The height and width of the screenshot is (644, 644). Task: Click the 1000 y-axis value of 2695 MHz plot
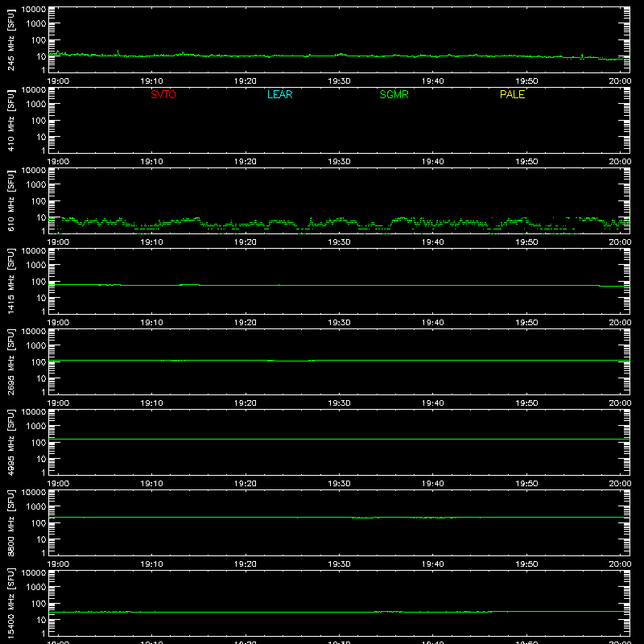pyautogui.click(x=36, y=346)
